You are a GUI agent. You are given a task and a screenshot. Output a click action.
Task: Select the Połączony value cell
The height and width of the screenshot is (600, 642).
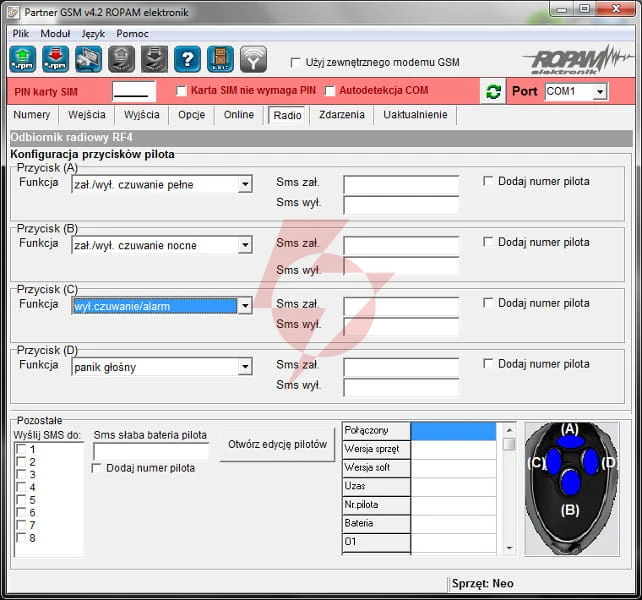(x=453, y=431)
